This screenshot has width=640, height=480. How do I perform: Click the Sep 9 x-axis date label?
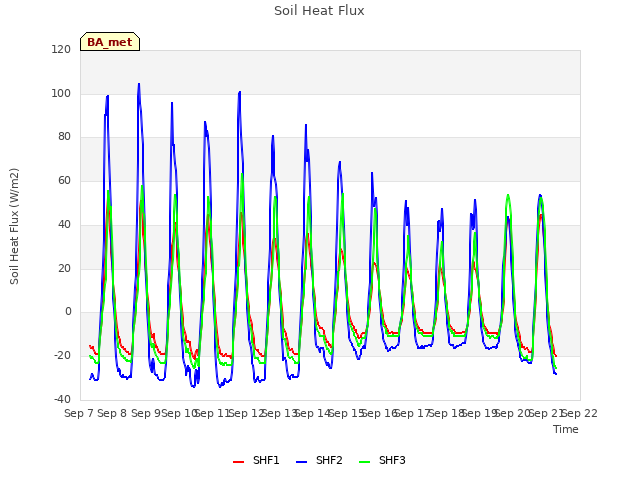tap(145, 413)
